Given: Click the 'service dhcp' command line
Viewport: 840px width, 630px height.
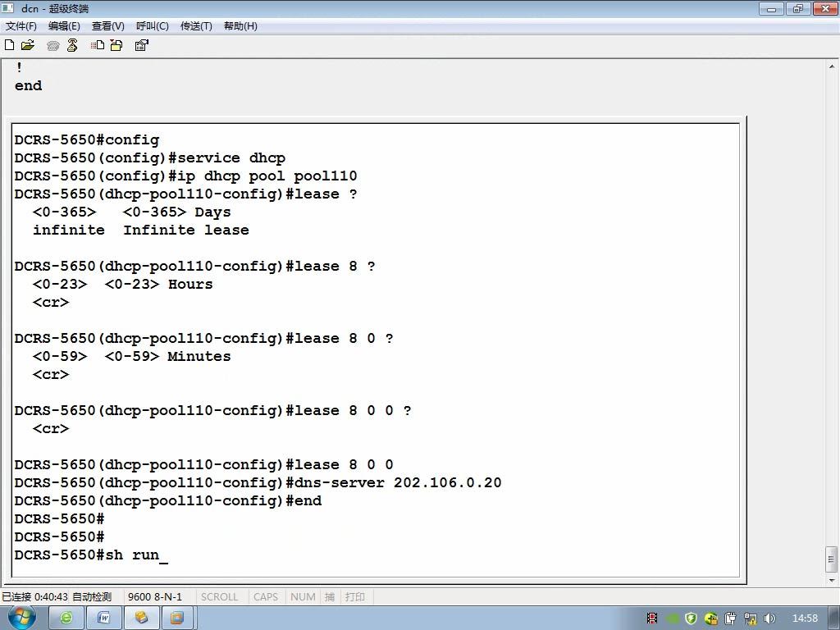Looking at the screenshot, I should coord(150,158).
